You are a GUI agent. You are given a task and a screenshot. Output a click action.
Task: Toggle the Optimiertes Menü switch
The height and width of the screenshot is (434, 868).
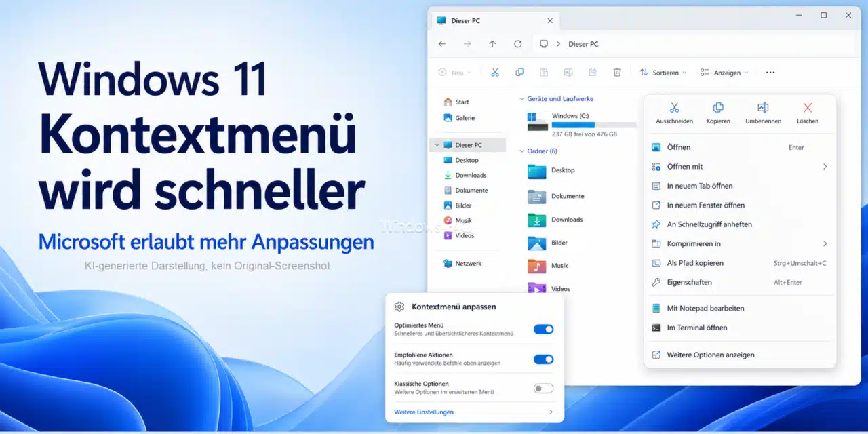pos(544,329)
